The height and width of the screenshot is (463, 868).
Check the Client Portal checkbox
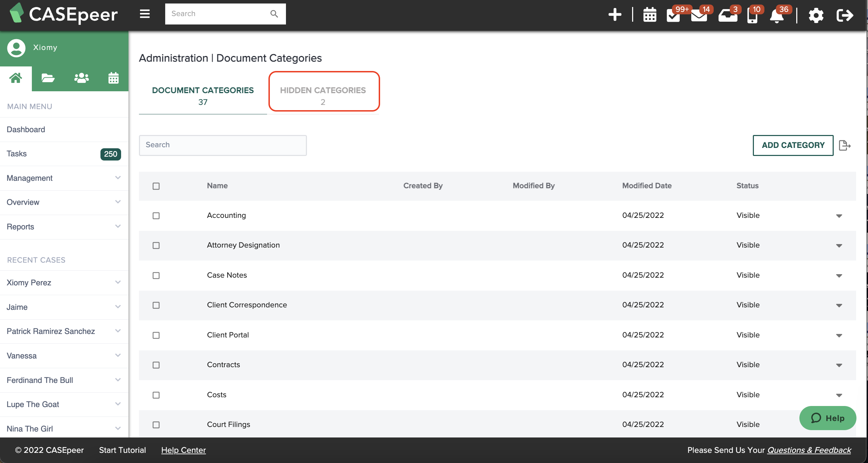[x=156, y=335]
